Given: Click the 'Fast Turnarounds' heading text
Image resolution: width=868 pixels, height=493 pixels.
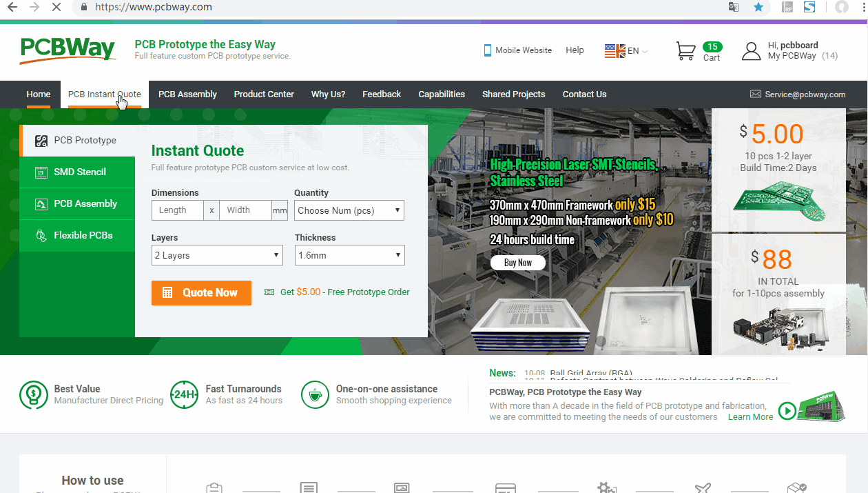Looking at the screenshot, I should [x=244, y=389].
